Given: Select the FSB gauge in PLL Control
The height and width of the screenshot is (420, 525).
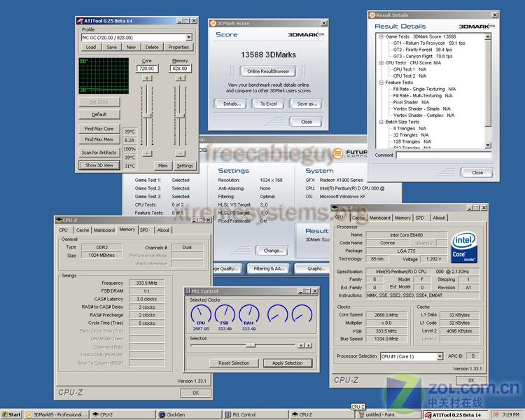Looking at the screenshot, I should [225, 315].
